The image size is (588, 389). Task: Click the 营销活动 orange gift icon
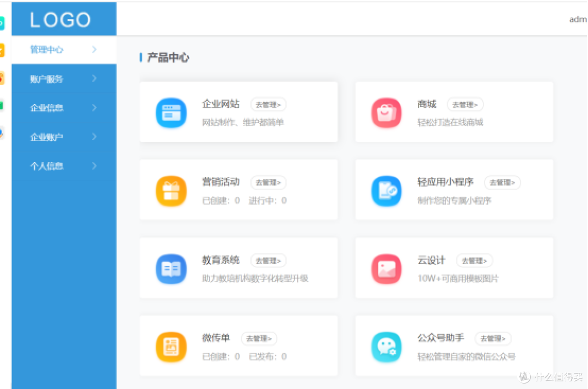[171, 191]
